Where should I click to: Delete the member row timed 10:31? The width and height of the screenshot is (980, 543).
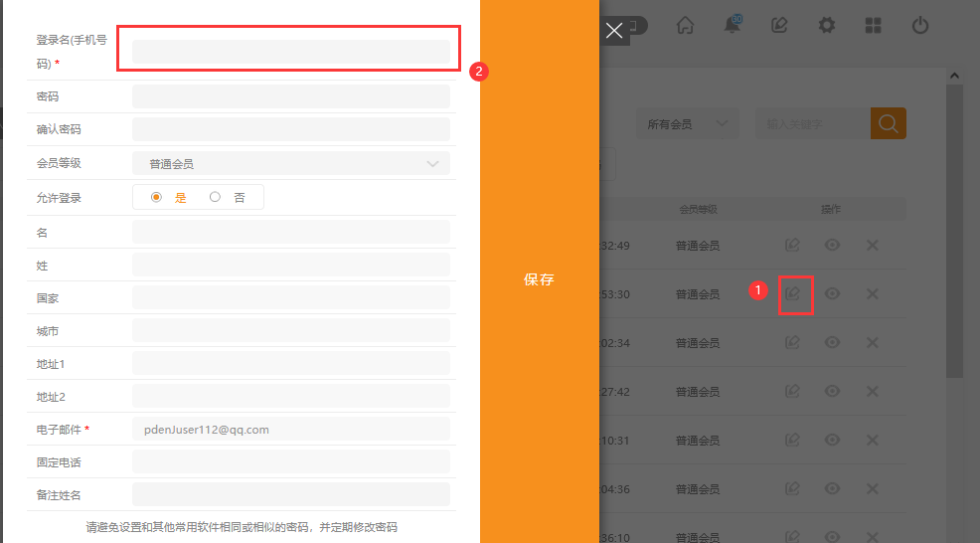pyautogui.click(x=873, y=441)
